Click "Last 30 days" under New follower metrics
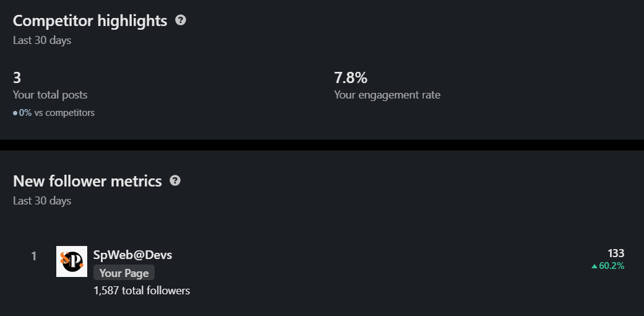The height and width of the screenshot is (316, 644). click(42, 201)
